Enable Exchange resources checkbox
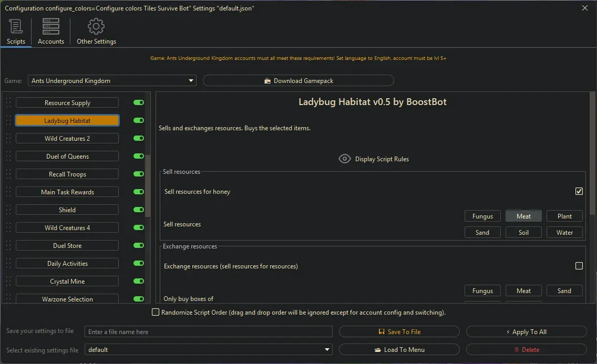 pyautogui.click(x=579, y=266)
